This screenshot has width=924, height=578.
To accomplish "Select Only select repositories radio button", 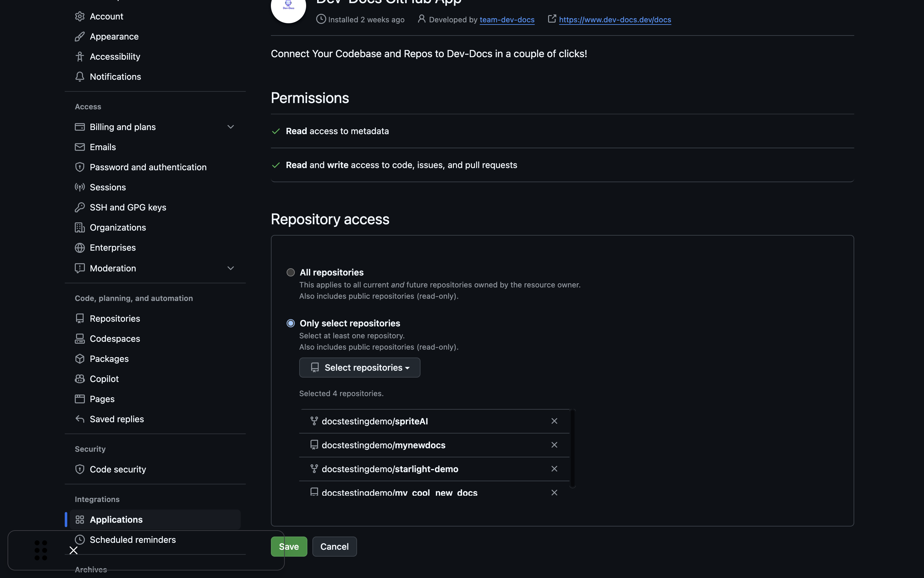I will pos(291,324).
